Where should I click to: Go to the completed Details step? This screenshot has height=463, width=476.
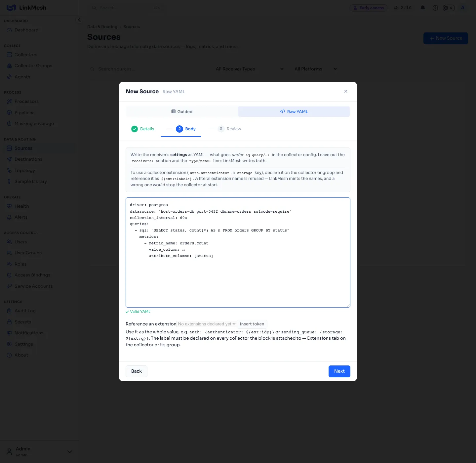(142, 129)
